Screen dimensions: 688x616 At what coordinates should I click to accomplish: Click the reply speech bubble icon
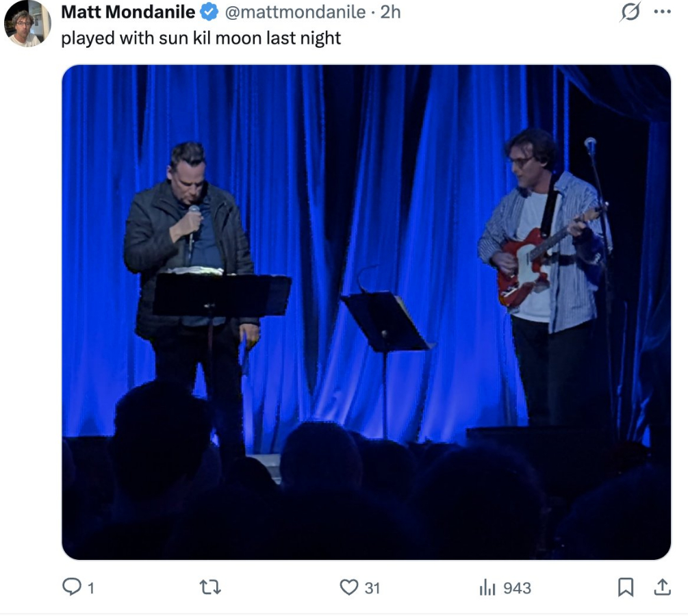point(72,587)
